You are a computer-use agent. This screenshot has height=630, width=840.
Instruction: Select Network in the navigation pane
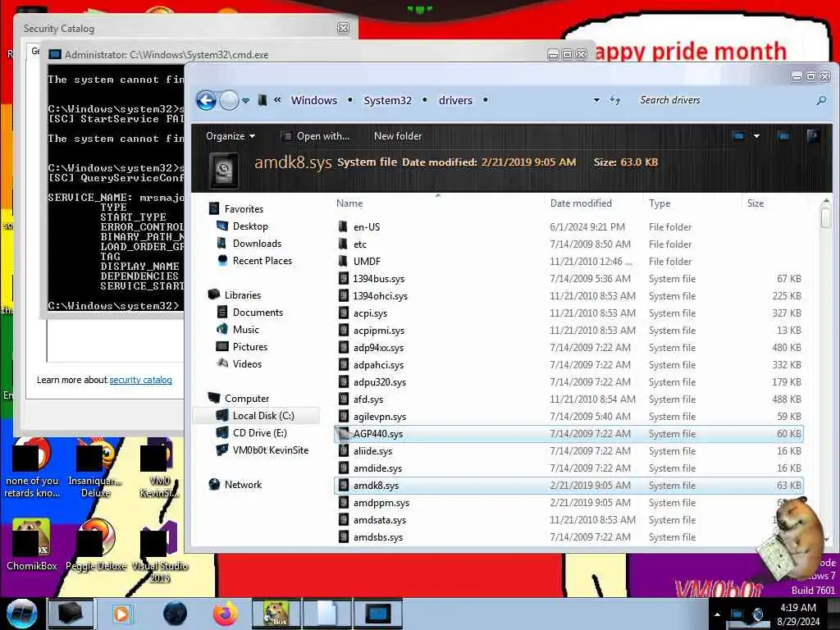coord(243,485)
